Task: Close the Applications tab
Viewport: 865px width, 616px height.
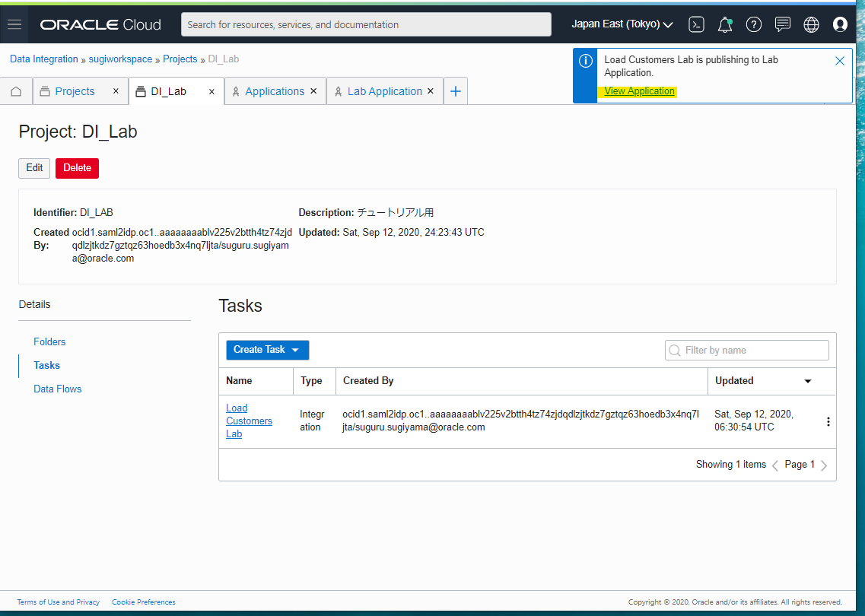Action: (x=313, y=91)
